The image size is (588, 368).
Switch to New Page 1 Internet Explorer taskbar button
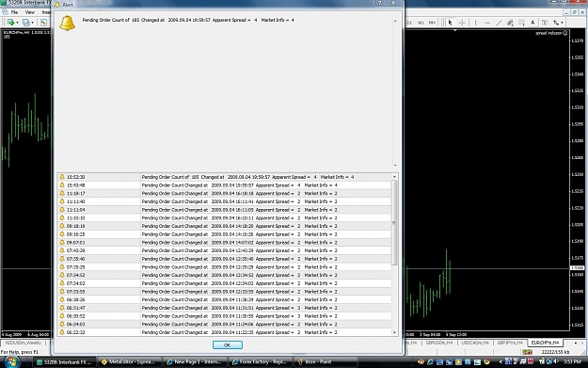[x=195, y=362]
